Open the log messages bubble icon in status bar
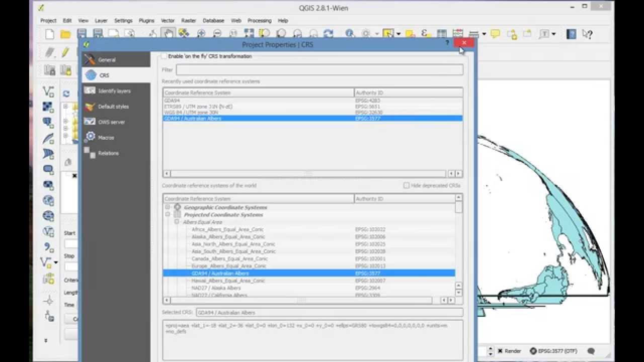The width and height of the screenshot is (644, 362). tap(591, 351)
